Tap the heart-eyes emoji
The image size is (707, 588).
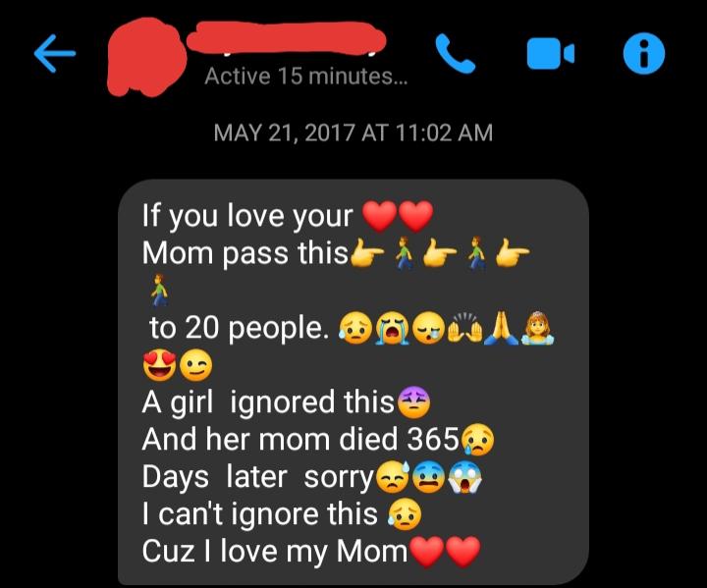click(x=160, y=365)
